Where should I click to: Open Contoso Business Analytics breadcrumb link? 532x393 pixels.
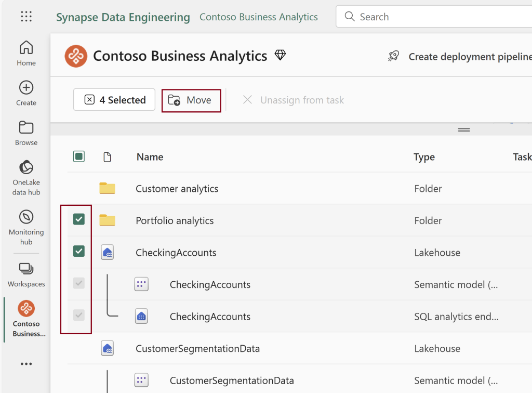point(259,17)
